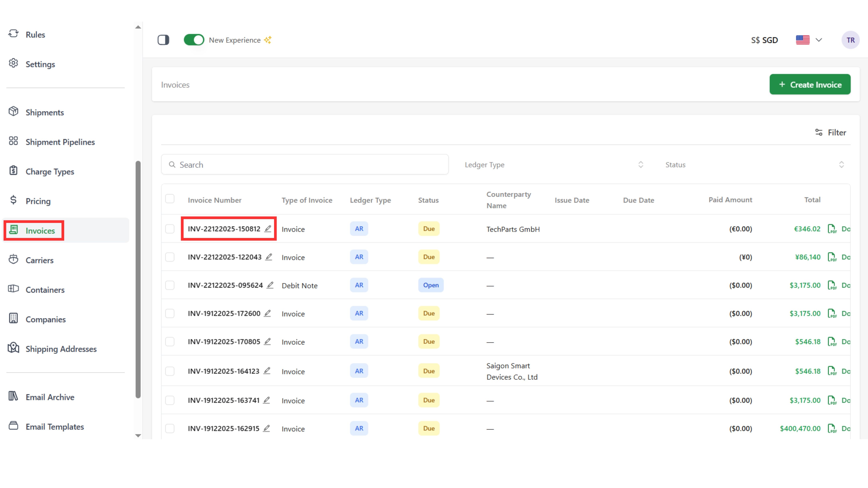Toggle off the New Experience switch
This screenshot has height=488, width=868.
click(x=194, y=40)
